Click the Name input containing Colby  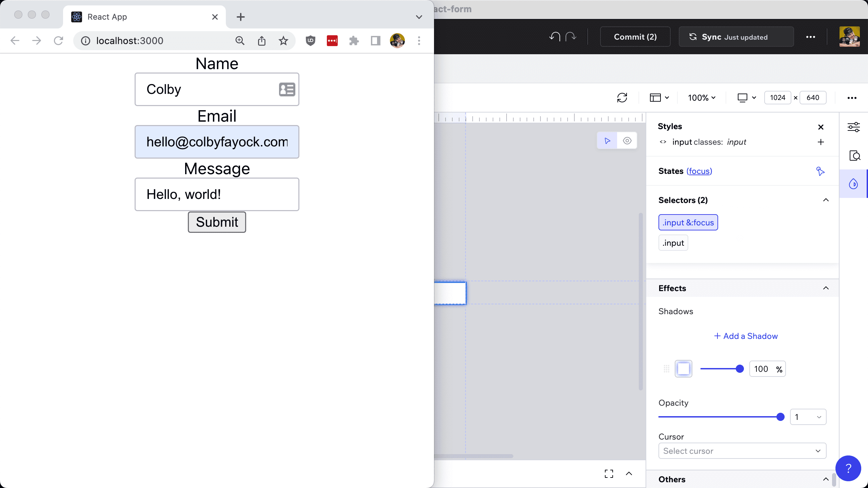tap(217, 89)
